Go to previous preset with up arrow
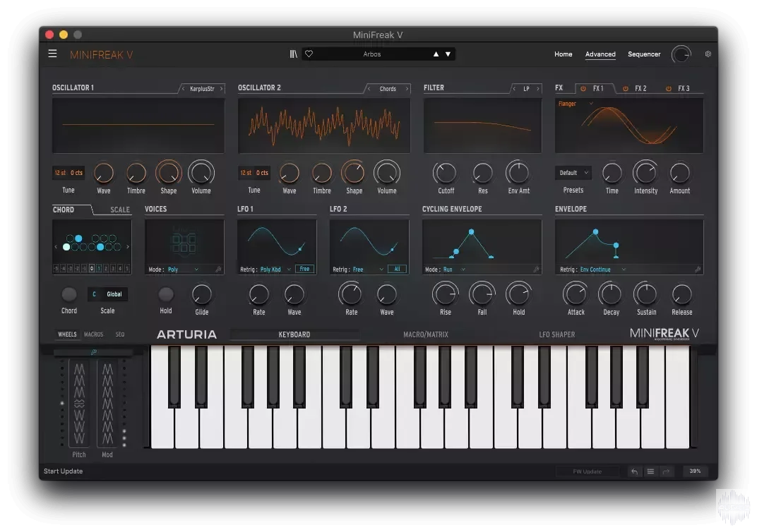This screenshot has width=757, height=532. [436, 54]
